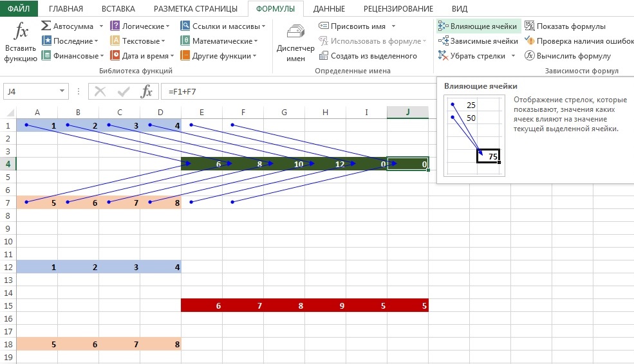This screenshot has height=364, width=634.
Task: Expand the Убрать стрелки dropdown arrow
Action: pyautogui.click(x=513, y=56)
